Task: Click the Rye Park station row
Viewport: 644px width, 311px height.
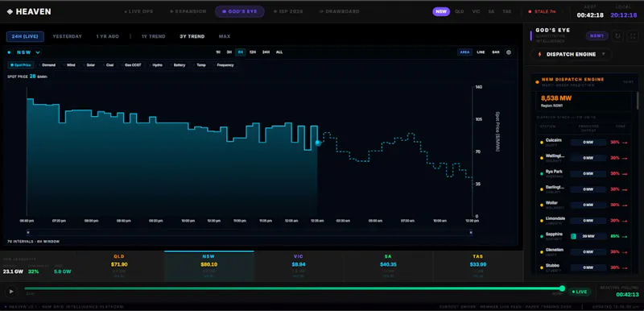Action: [x=584, y=173]
